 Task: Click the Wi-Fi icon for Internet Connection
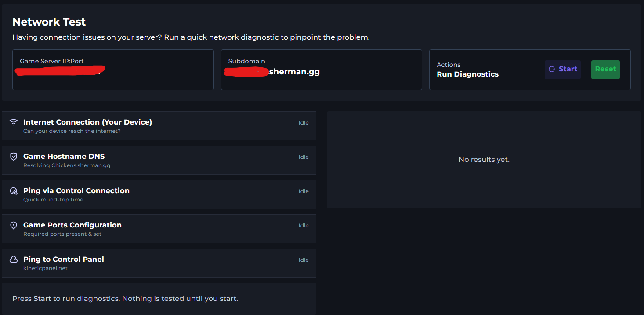click(x=14, y=122)
